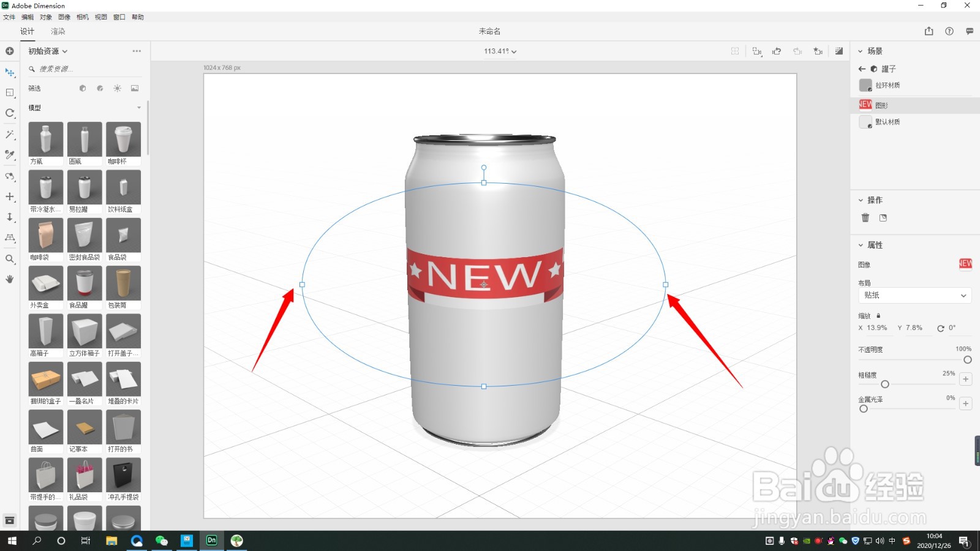Click the NEW image swatch in properties
The width and height of the screenshot is (980, 551).
tap(965, 264)
